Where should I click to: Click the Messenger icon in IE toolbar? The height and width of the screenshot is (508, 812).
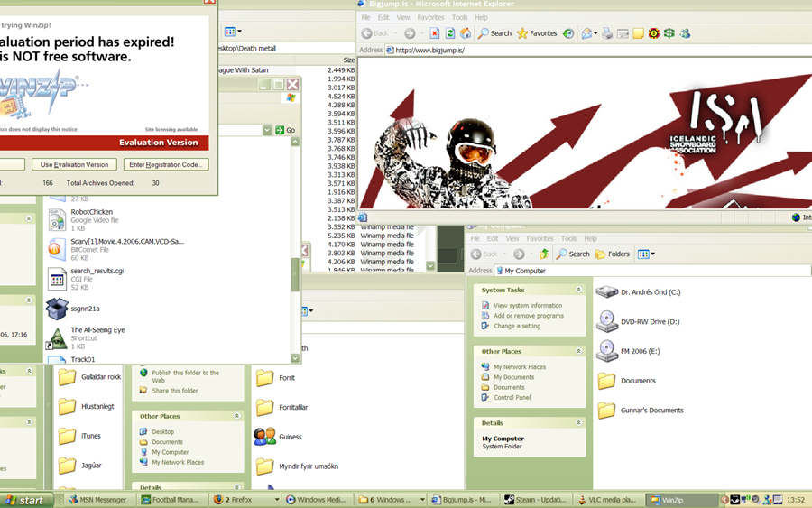click(685, 33)
